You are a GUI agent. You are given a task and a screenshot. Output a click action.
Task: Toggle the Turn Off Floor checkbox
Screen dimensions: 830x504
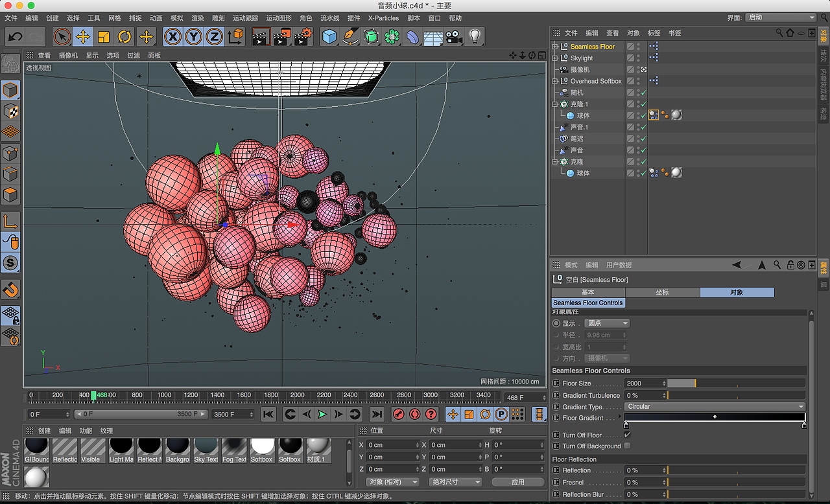click(x=627, y=435)
